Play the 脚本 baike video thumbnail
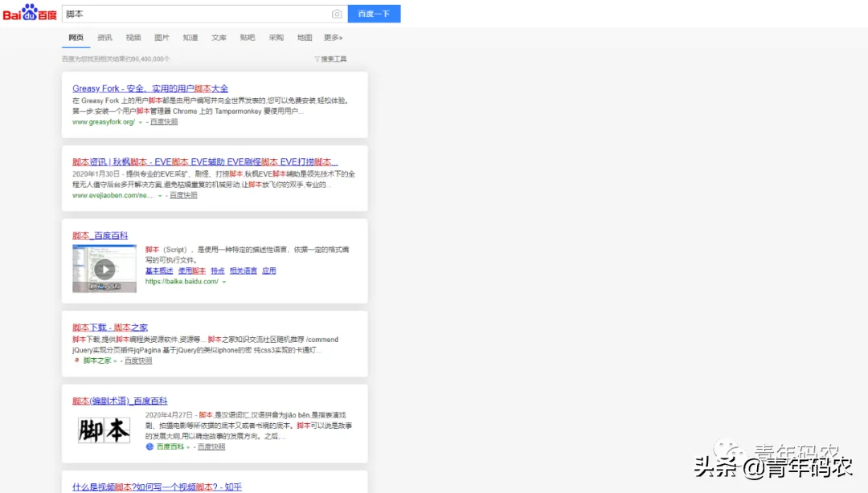The height and width of the screenshot is (493, 868). [104, 269]
